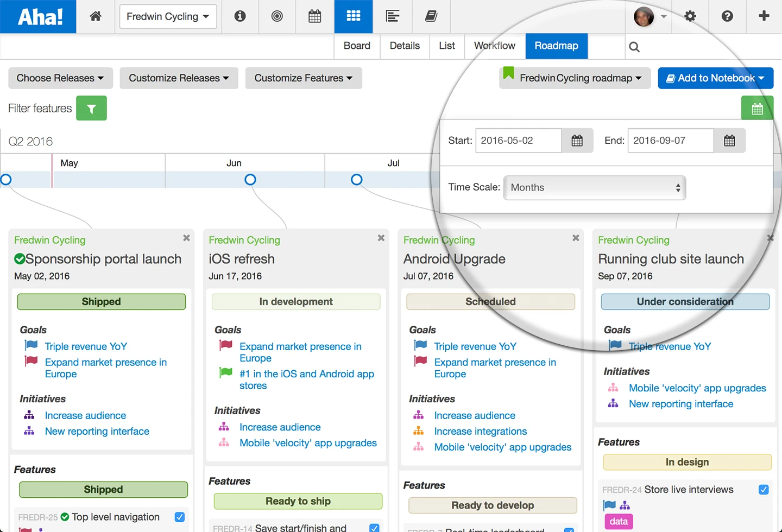Viewport: 782px width, 532px height.
Task: Open New reporting interface in Running club card
Action: coord(681,404)
